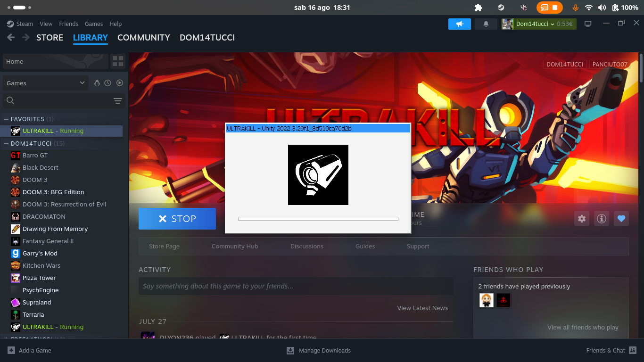
Task: Stop the running ULTRAKILL game
Action: pos(177,219)
